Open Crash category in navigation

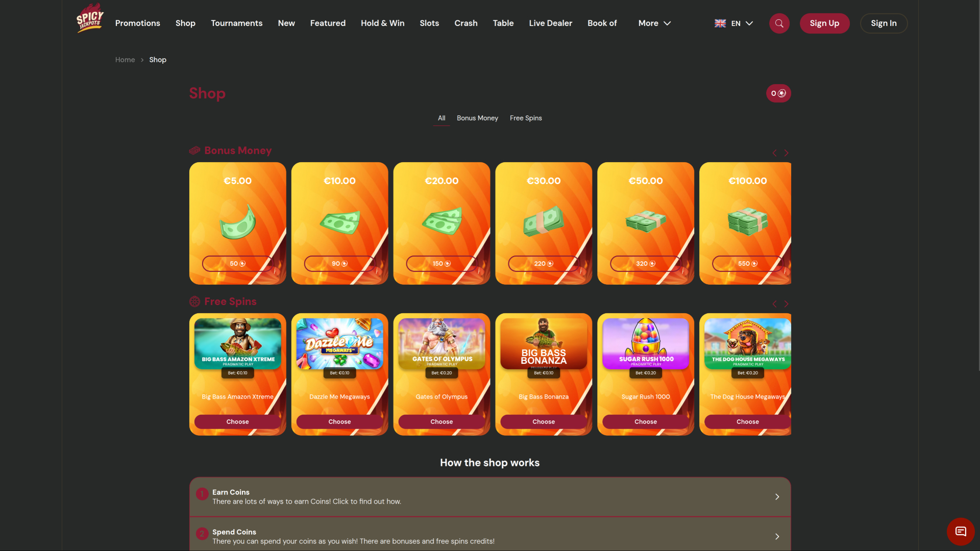pyautogui.click(x=466, y=23)
